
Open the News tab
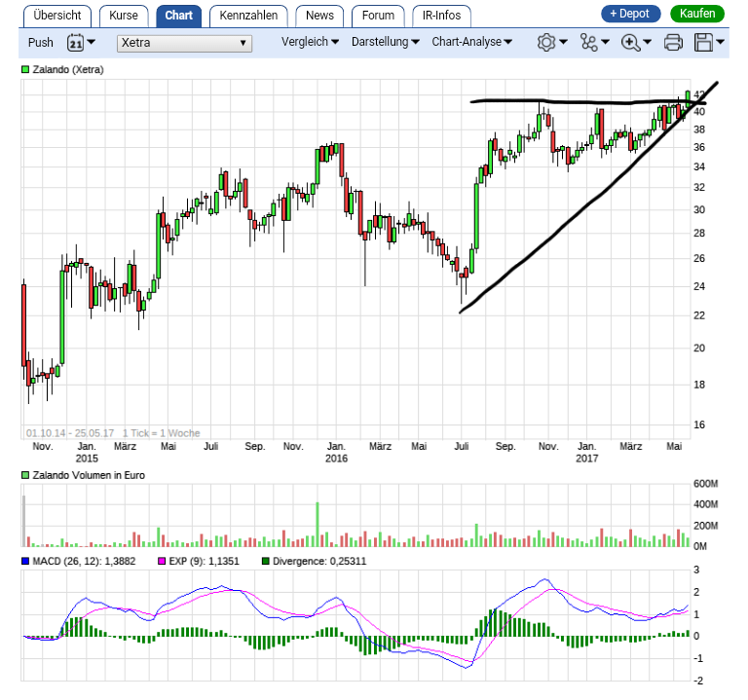[319, 16]
